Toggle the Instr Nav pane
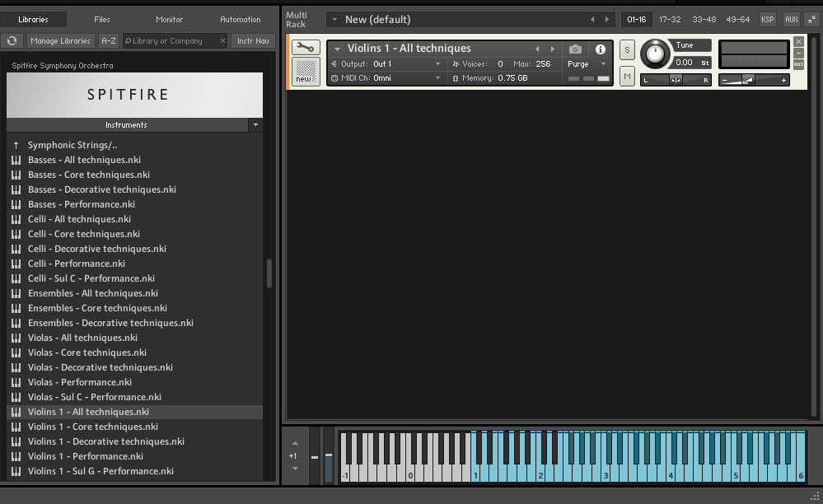The width and height of the screenshot is (823, 504). point(253,40)
